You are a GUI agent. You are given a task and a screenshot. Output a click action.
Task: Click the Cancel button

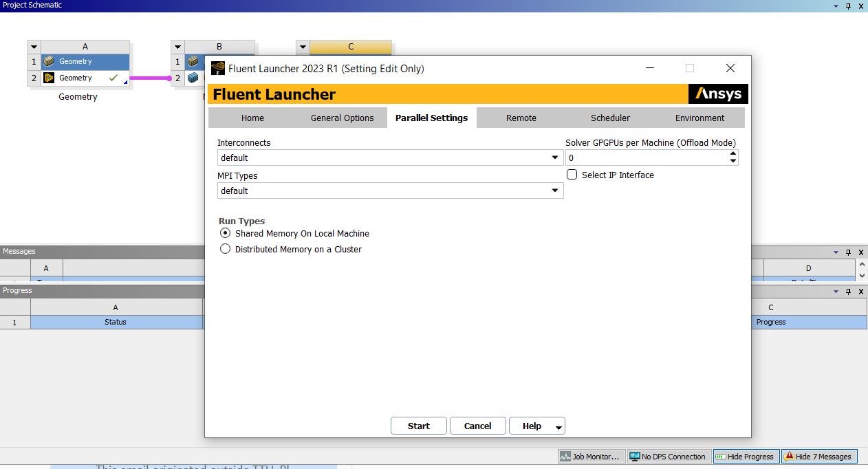pyautogui.click(x=477, y=426)
